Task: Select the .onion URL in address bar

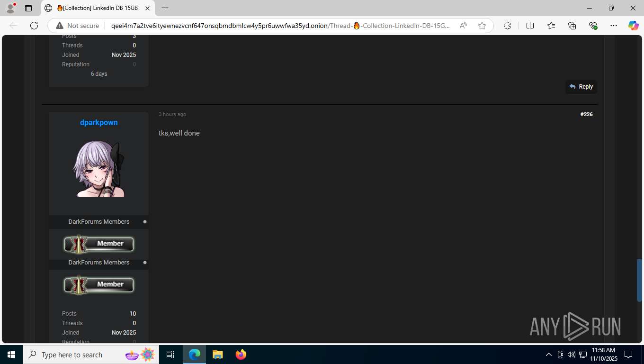Action: point(280,26)
